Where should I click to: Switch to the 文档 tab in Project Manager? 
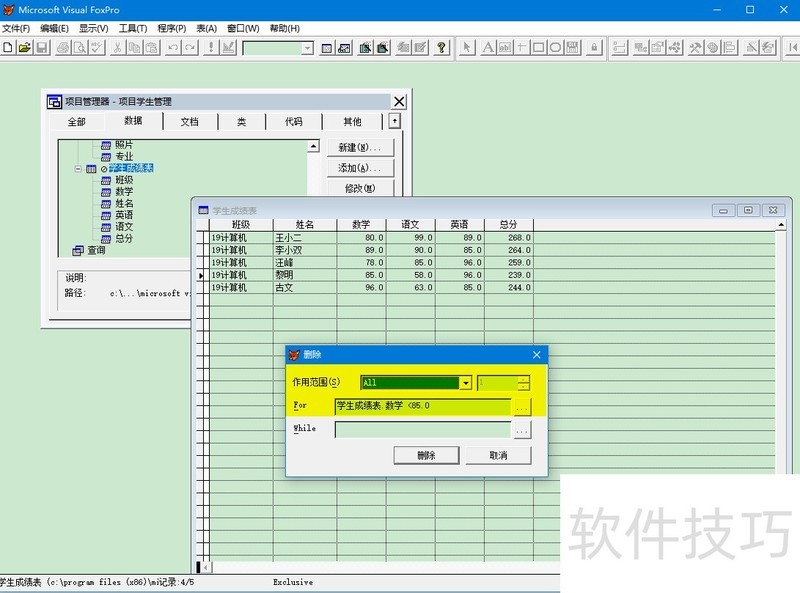point(189,121)
